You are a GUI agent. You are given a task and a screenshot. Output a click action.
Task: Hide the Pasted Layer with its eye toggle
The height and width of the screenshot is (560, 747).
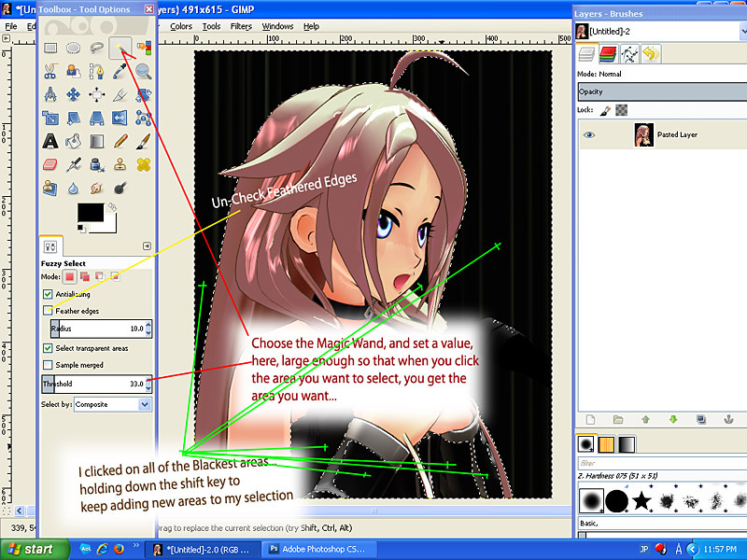[588, 134]
